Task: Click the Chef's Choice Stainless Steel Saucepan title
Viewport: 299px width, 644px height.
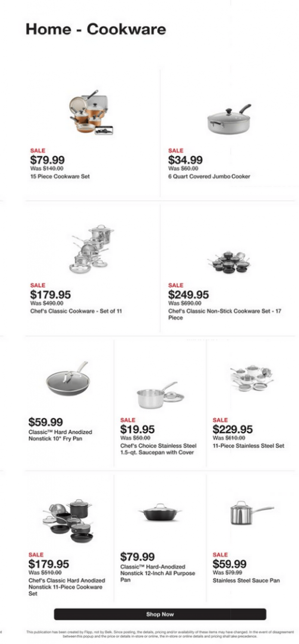Action: (x=157, y=449)
